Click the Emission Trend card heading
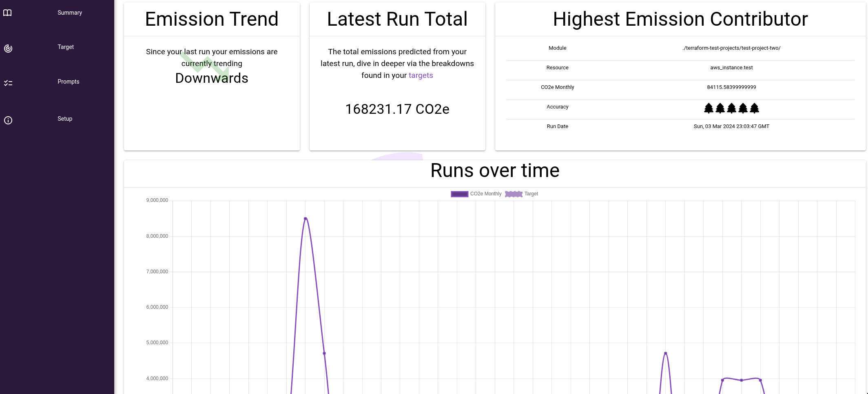 tap(212, 19)
